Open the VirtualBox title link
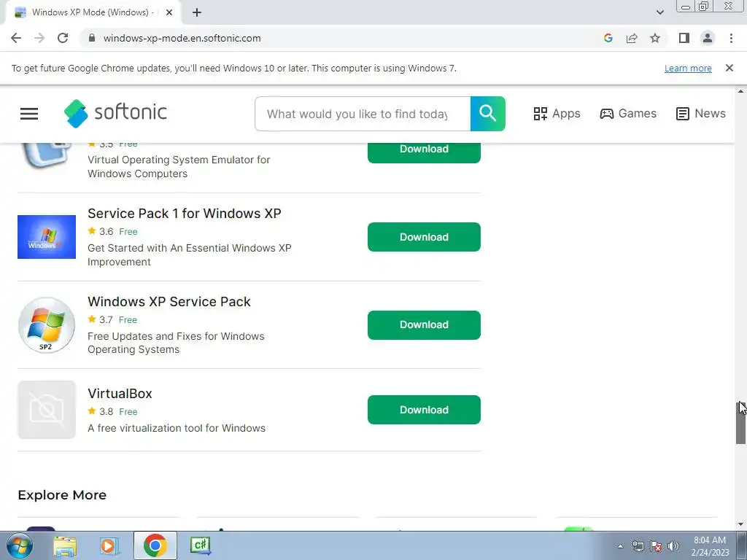Image resolution: width=747 pixels, height=560 pixels. (x=120, y=393)
